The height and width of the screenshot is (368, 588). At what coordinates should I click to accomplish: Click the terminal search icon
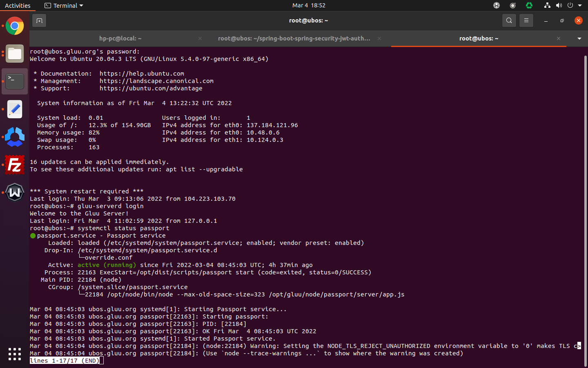(509, 20)
